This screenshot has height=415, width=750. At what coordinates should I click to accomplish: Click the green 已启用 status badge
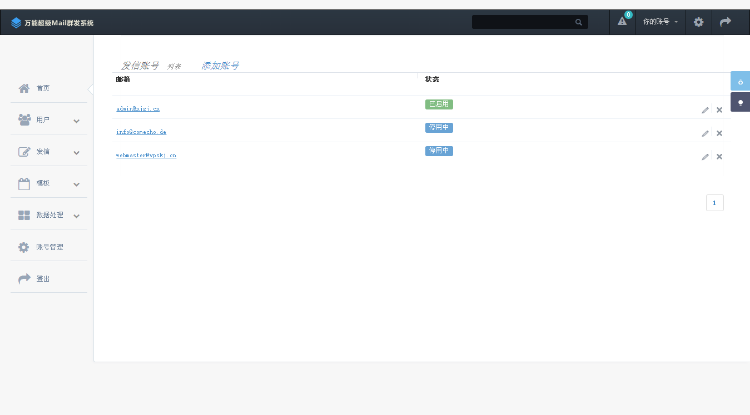click(x=439, y=104)
